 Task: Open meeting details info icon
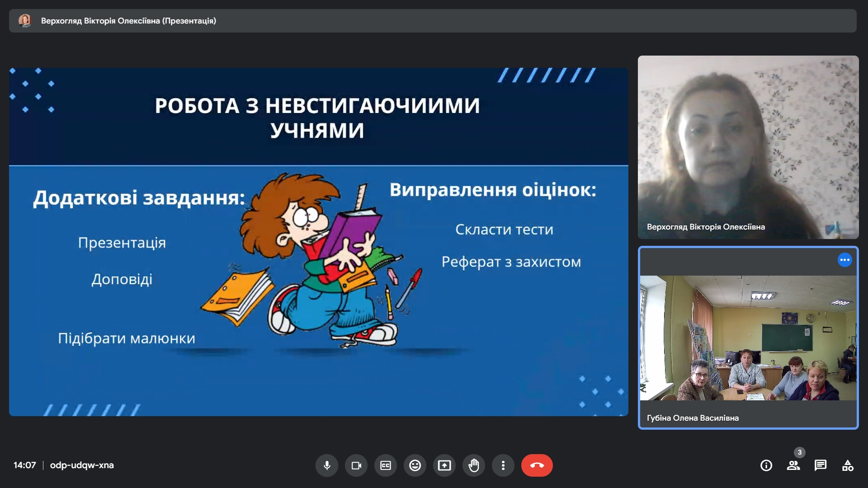click(766, 465)
